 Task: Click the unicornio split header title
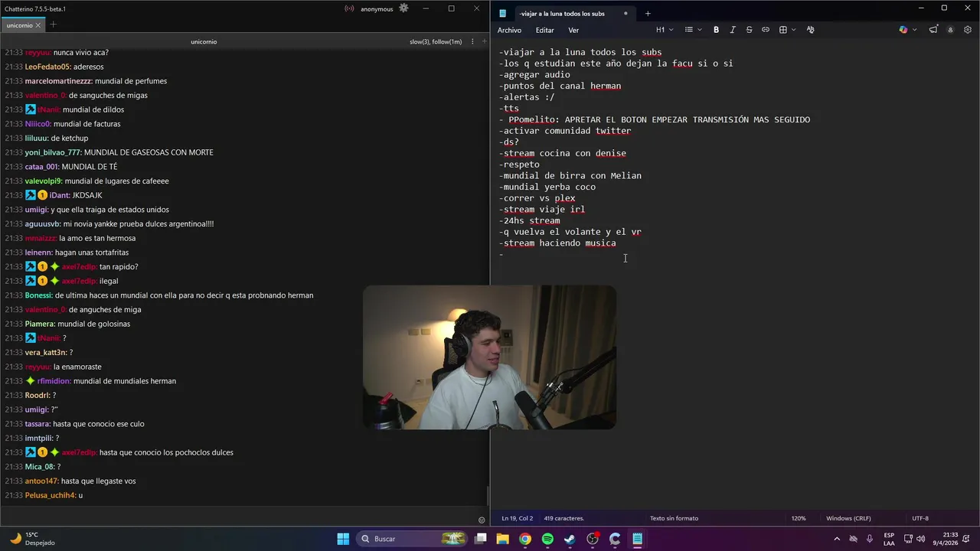pyautogui.click(x=204, y=41)
